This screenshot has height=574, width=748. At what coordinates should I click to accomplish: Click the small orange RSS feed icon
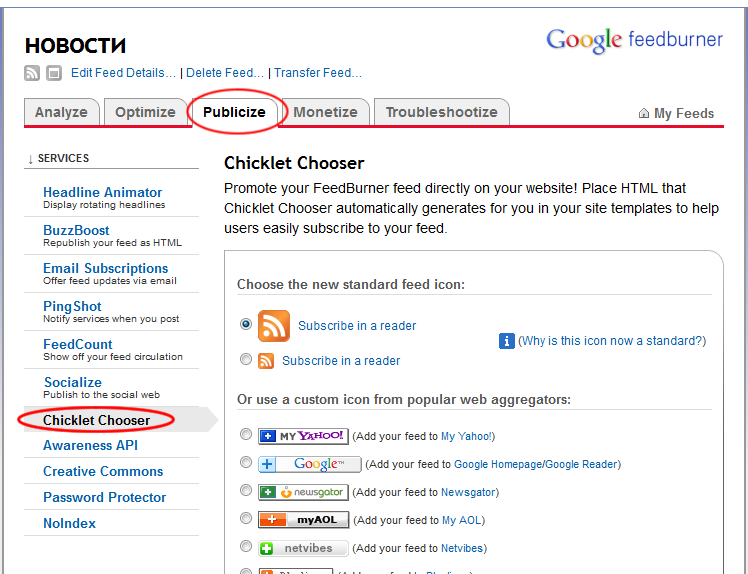point(266,361)
